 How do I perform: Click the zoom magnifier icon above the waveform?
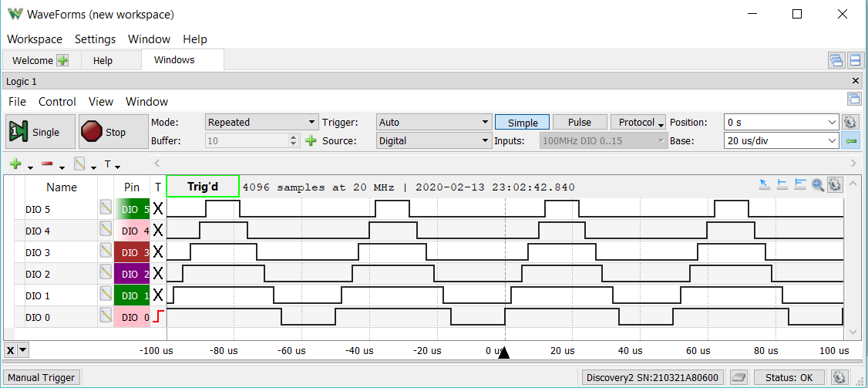coord(818,185)
